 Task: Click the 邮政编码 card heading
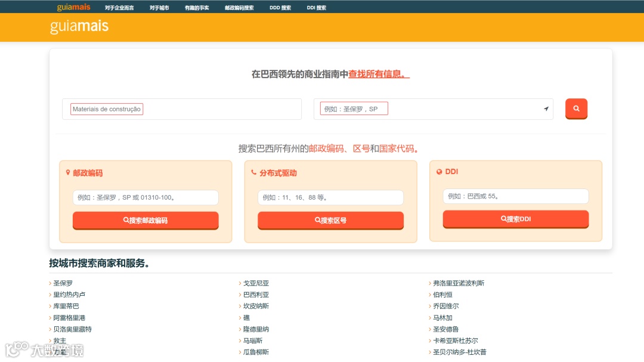point(88,173)
